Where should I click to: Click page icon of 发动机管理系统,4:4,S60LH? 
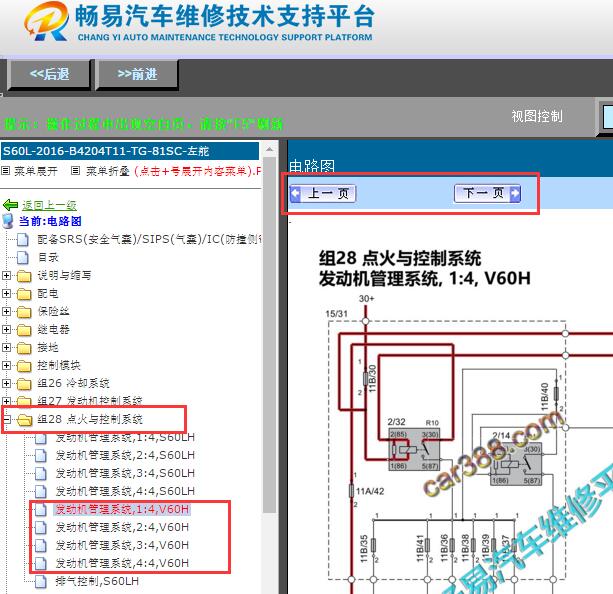(x=40, y=491)
